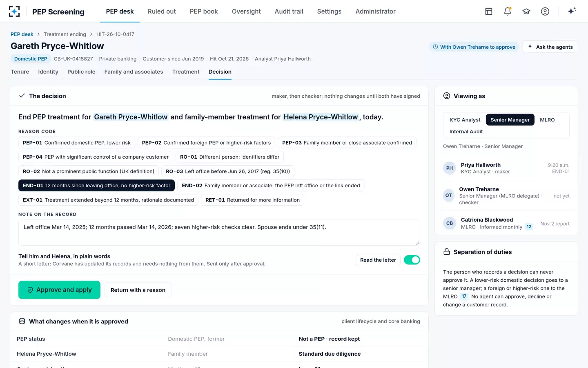Viewport: 588px width, 368px height.
Task: Switch viewing role to MLRO
Action: point(547,120)
